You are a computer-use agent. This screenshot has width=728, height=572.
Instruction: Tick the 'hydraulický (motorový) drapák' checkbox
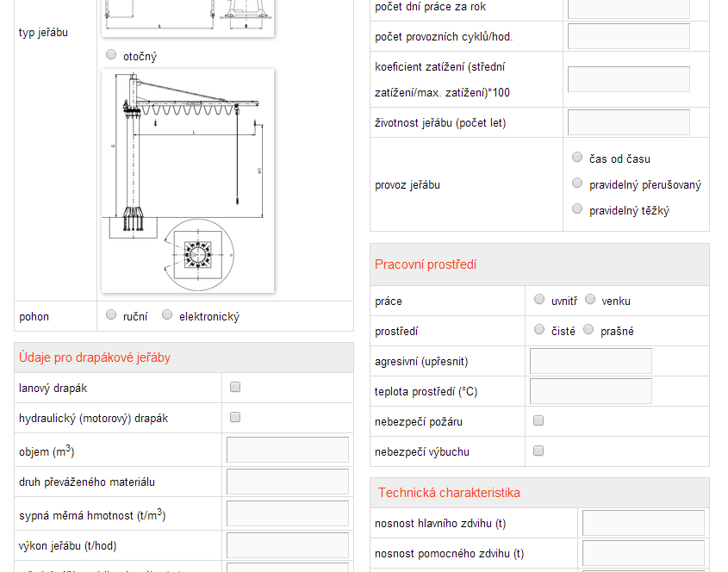click(235, 418)
